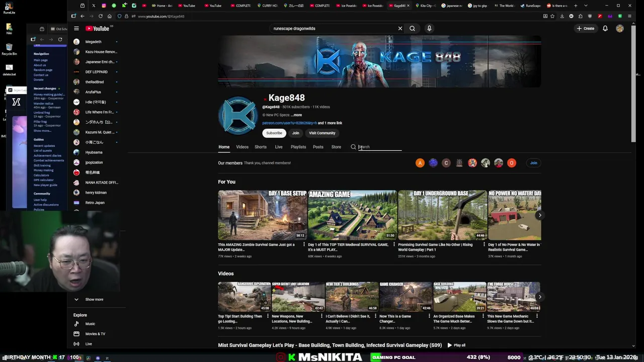Click the YouTube logo
Viewport: 644px width, 362px height.
(x=97, y=29)
